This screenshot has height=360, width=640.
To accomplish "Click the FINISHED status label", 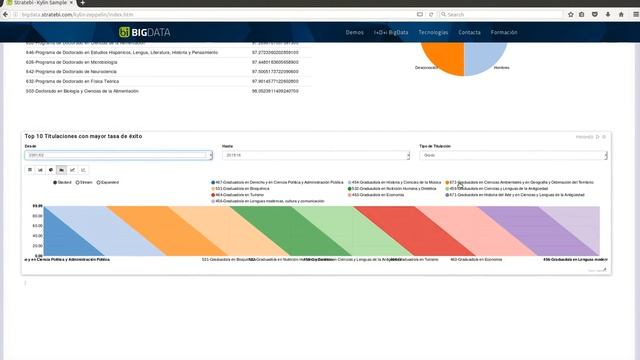I will (x=584, y=137).
